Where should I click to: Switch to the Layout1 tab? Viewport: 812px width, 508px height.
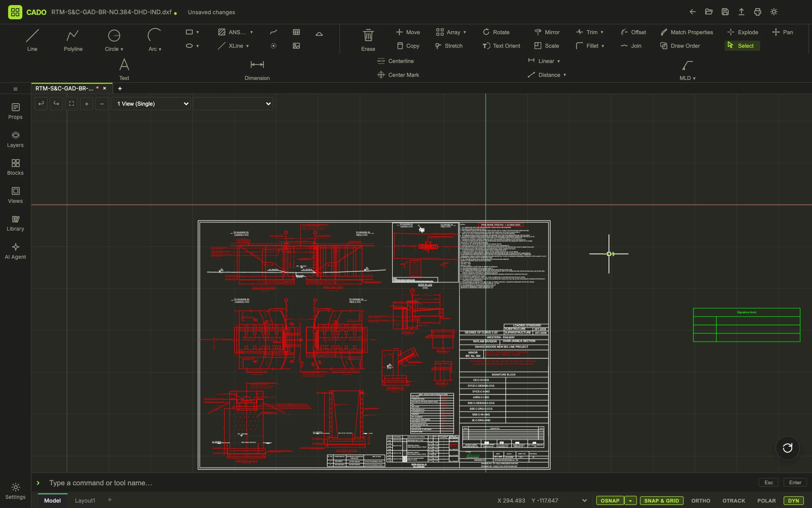pos(85,501)
